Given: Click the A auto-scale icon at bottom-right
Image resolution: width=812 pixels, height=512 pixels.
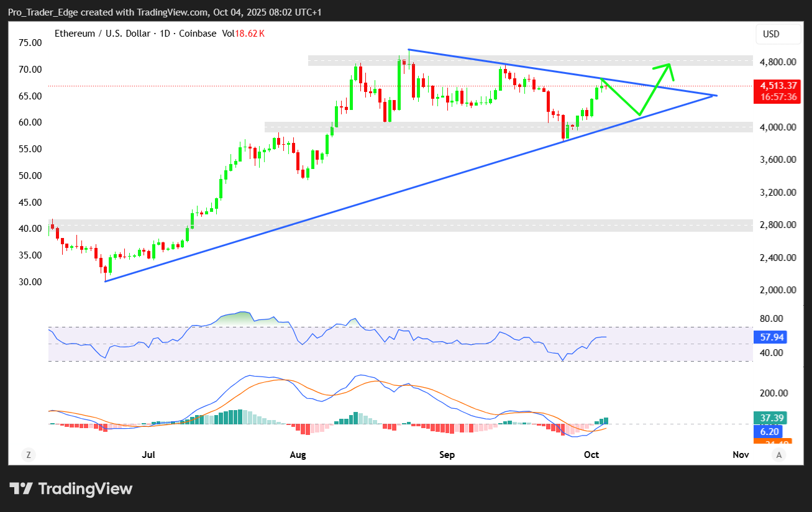Looking at the screenshot, I should coord(778,455).
